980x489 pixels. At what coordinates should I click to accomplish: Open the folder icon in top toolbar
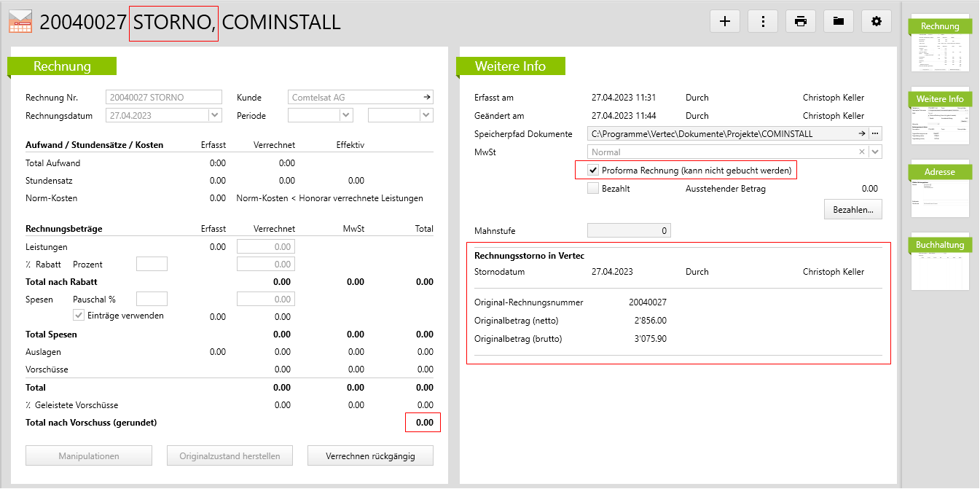[x=839, y=21]
